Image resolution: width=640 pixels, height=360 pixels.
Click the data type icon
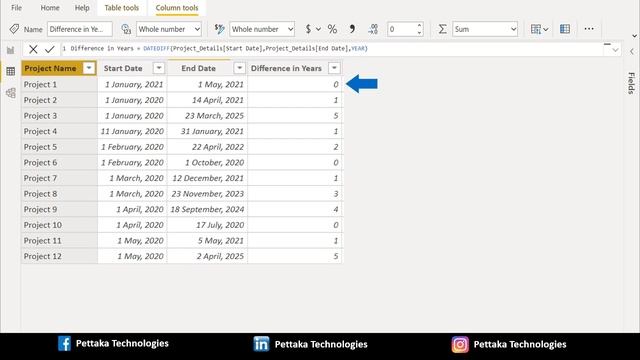(126, 29)
